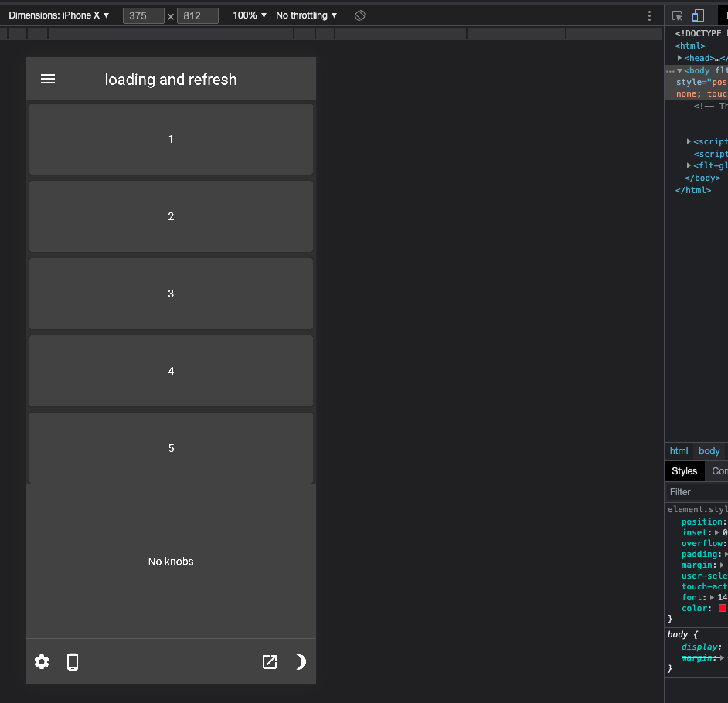Open the 100% zoom dropdown
The width and height of the screenshot is (728, 703).
[248, 15]
